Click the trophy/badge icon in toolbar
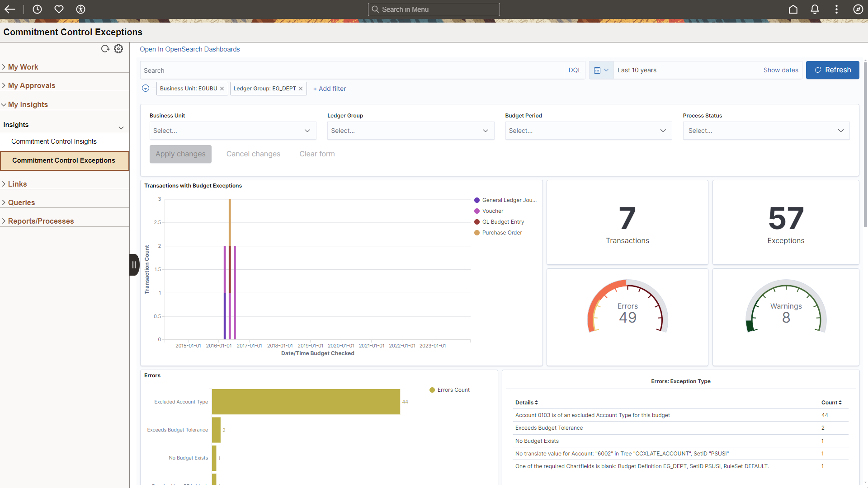The image size is (868, 488). (x=80, y=9)
